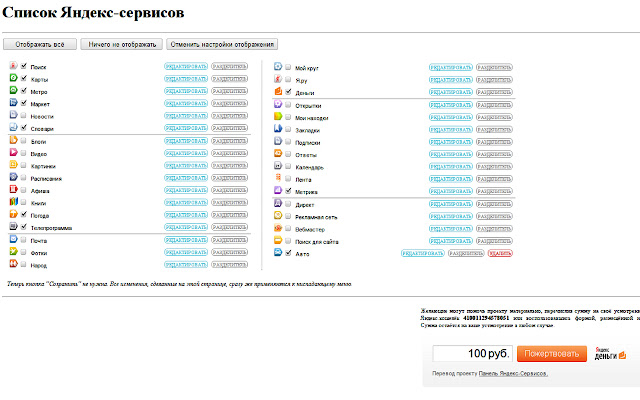This screenshot has height=400, width=640.
Task: Click the Маркет service icon
Action: tap(13, 102)
